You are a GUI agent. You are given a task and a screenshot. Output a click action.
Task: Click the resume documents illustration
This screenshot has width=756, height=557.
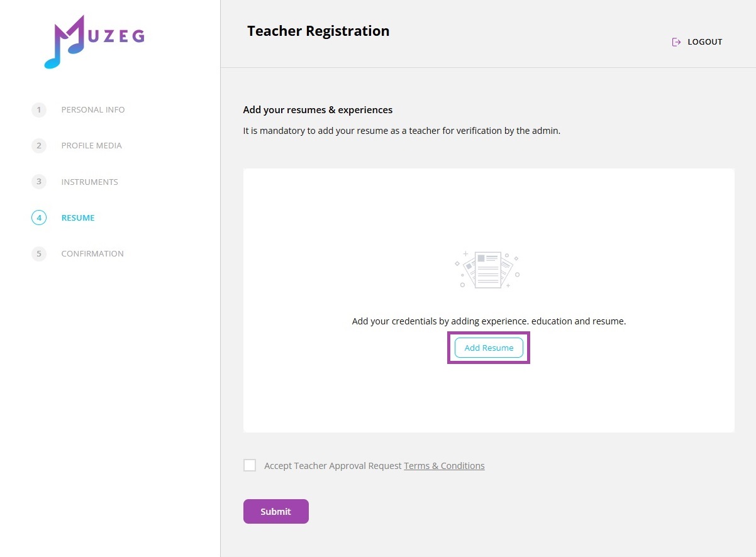(488, 270)
